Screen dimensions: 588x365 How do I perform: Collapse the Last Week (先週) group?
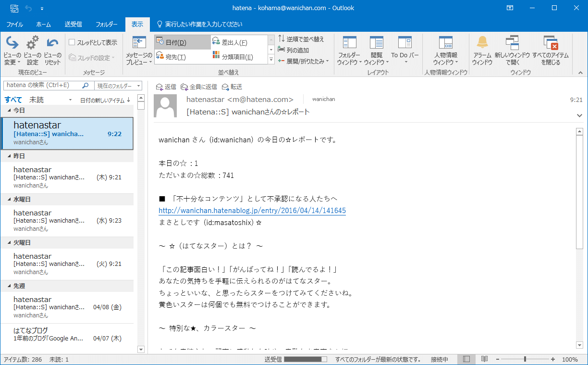pyautogui.click(x=9, y=286)
